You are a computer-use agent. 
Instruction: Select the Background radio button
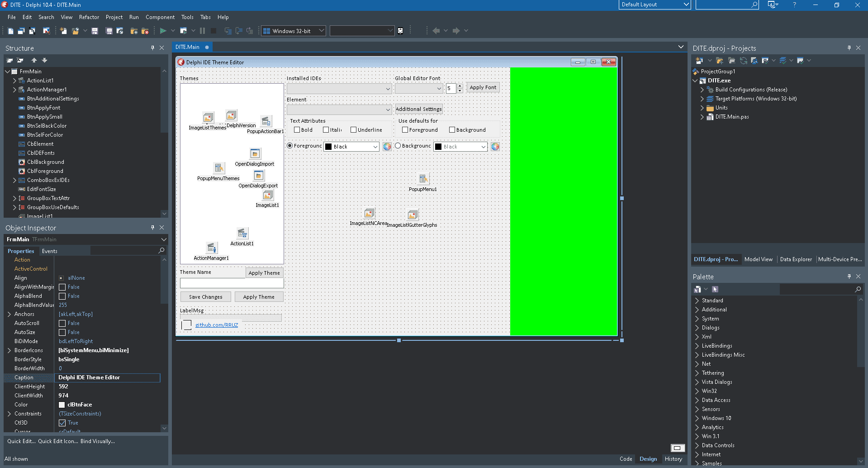(398, 146)
